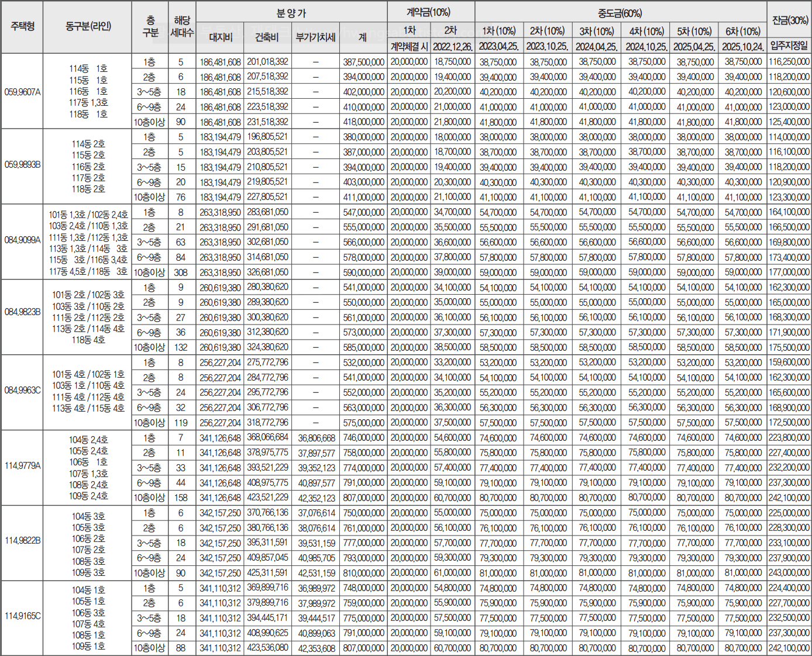Click the 117동 1,3호 line entry

(x=88, y=103)
